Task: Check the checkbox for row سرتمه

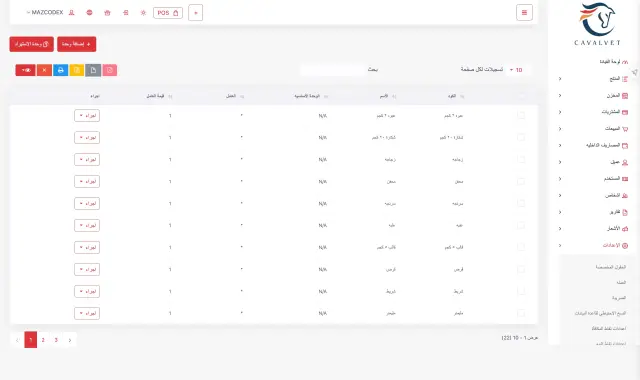Action: pyautogui.click(x=521, y=203)
